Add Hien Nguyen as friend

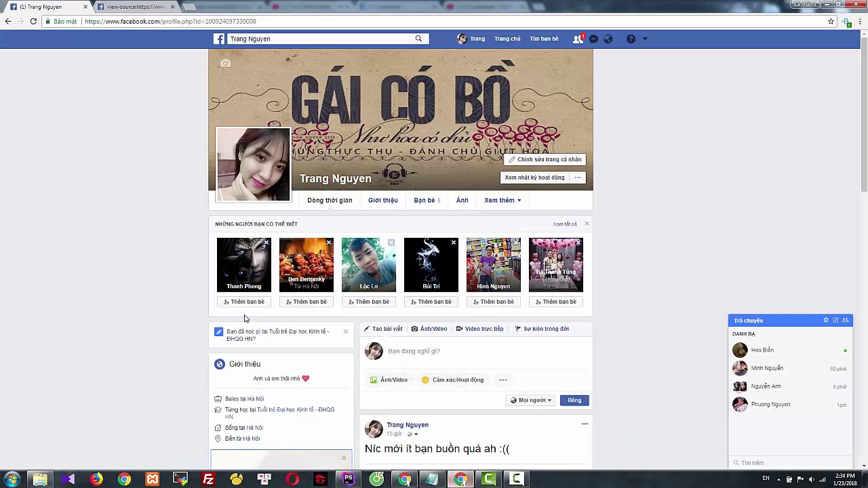494,302
